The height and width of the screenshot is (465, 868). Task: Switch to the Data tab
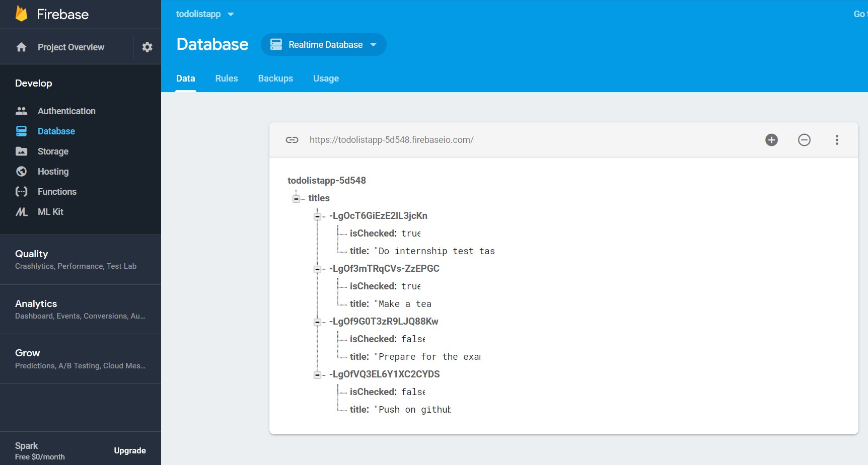(185, 79)
